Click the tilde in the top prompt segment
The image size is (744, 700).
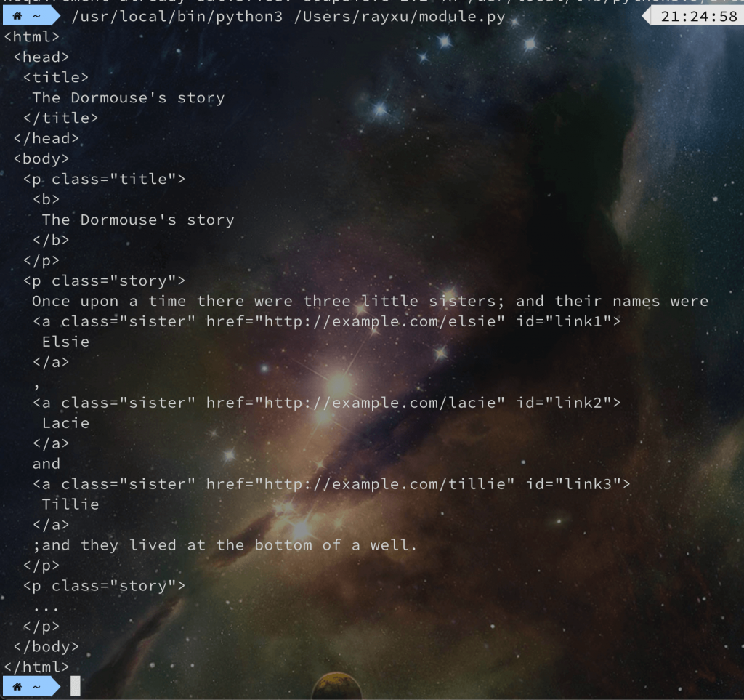click(36, 17)
